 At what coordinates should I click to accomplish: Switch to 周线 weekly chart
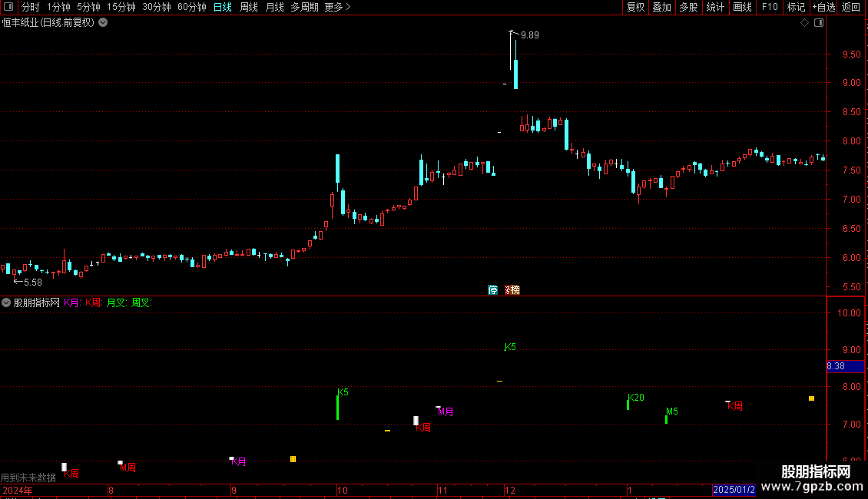pyautogui.click(x=249, y=7)
